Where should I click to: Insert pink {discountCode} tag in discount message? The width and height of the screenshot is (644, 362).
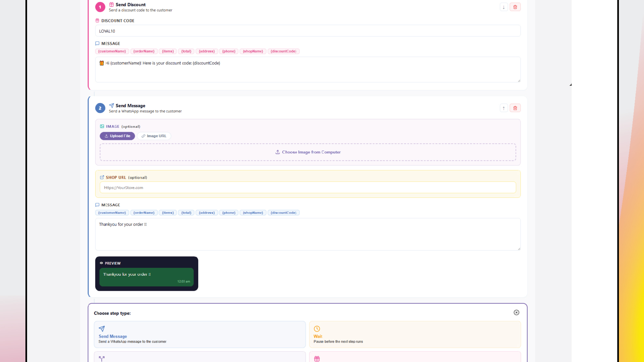tap(283, 51)
